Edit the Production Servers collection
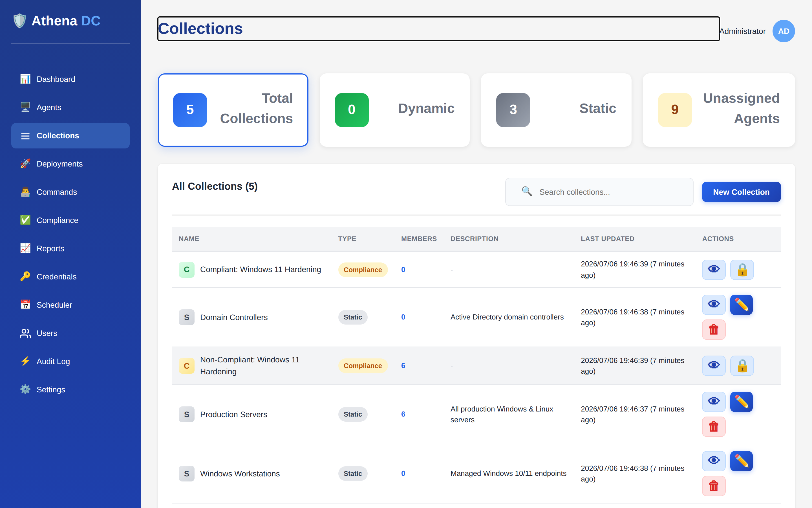 point(742,402)
